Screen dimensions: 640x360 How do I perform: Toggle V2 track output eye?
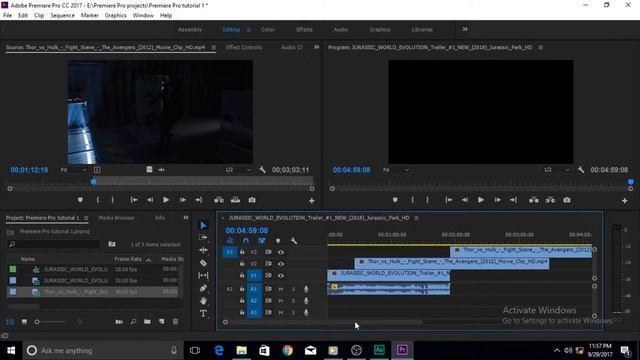pos(281,264)
